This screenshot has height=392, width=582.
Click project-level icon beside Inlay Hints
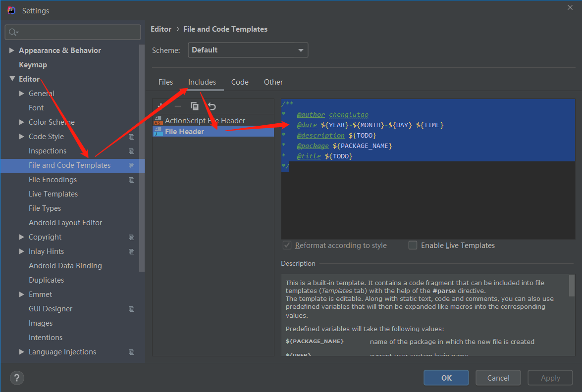coord(131,251)
